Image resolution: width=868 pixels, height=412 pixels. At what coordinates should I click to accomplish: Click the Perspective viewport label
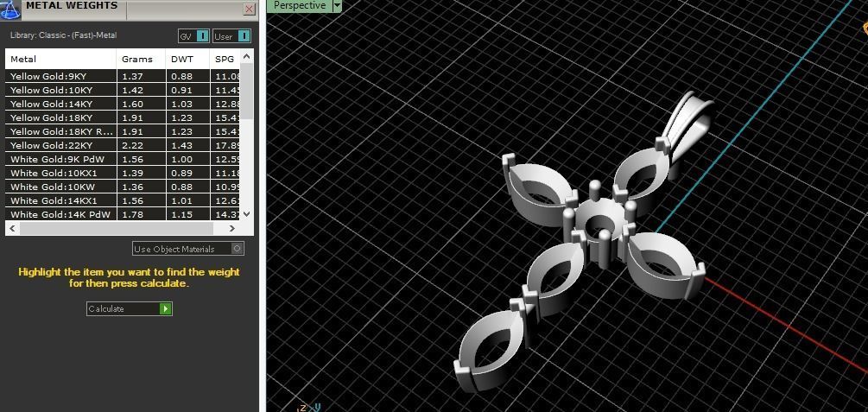[300, 5]
